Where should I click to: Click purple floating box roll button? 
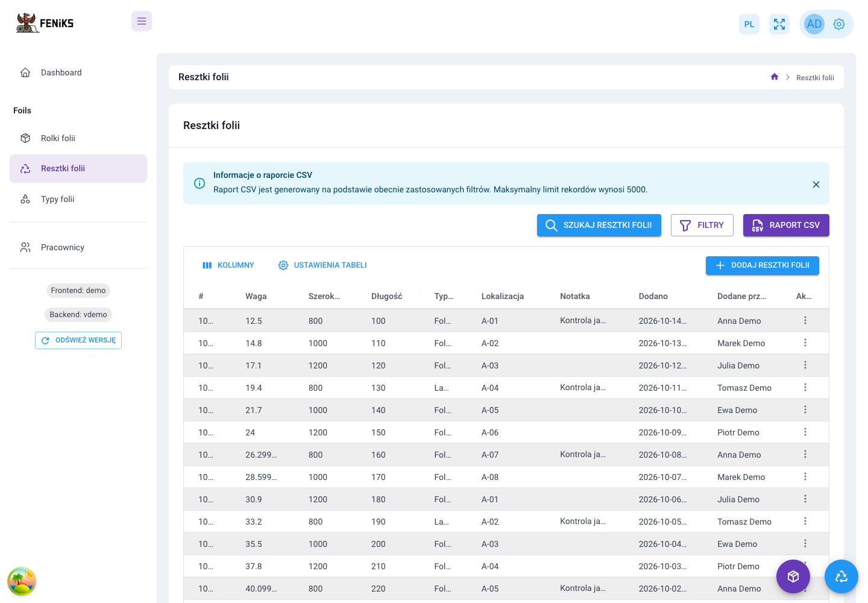793,576
